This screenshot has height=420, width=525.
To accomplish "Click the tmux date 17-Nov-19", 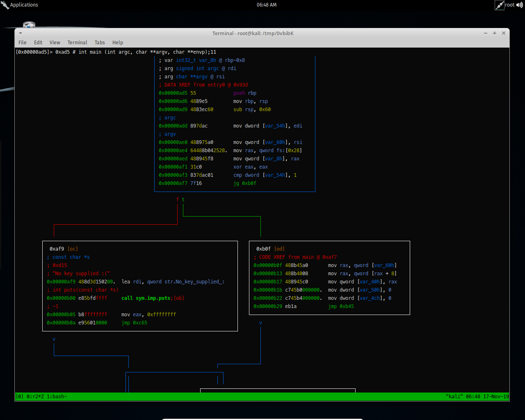I will click(496, 397).
